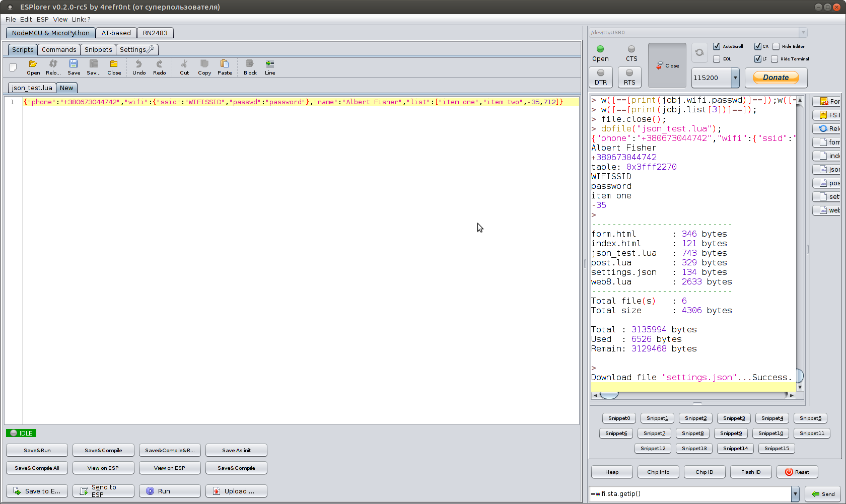Click the Cut scissors icon
The height and width of the screenshot is (504, 846).
point(184,64)
